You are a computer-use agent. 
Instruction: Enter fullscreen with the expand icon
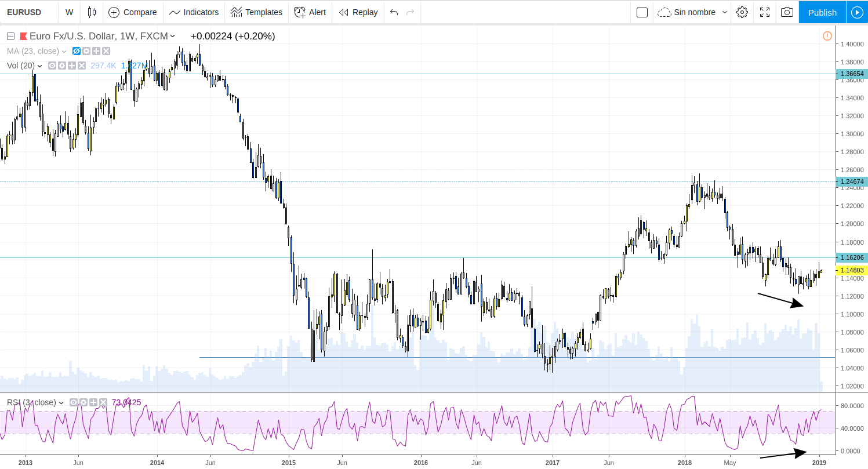click(764, 12)
